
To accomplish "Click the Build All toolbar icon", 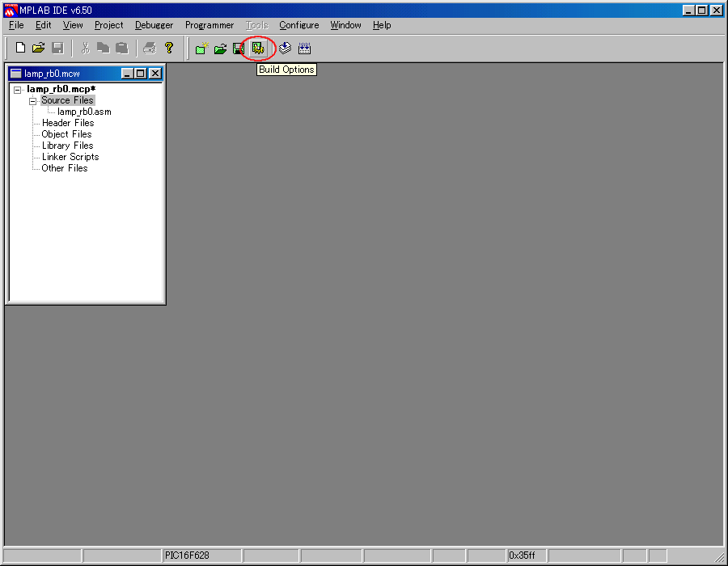I will [x=305, y=49].
